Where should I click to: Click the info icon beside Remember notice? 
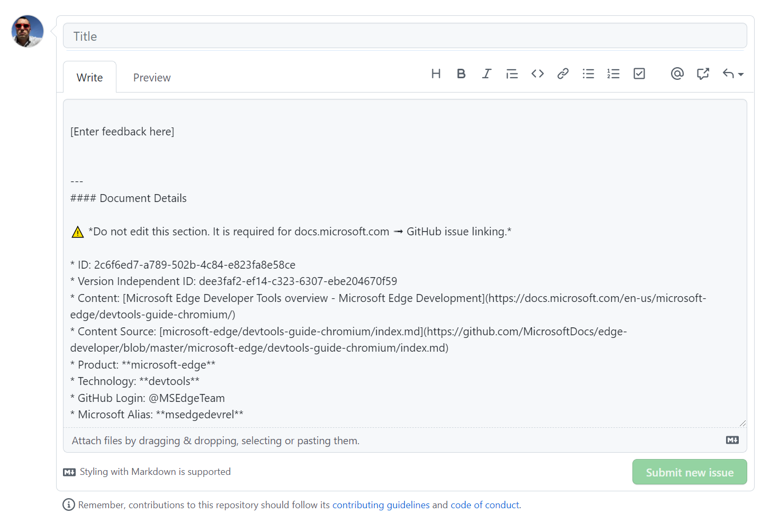69,505
